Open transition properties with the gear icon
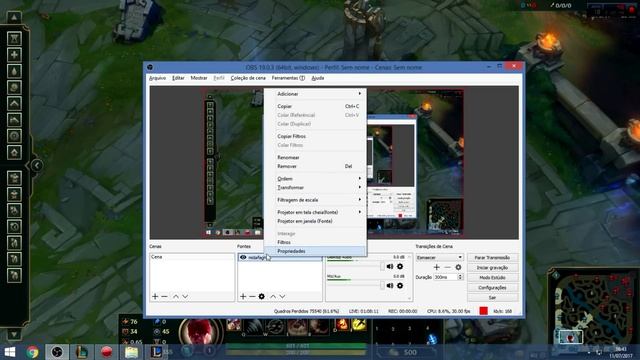Viewport: 640px width, 360px height. [458, 267]
